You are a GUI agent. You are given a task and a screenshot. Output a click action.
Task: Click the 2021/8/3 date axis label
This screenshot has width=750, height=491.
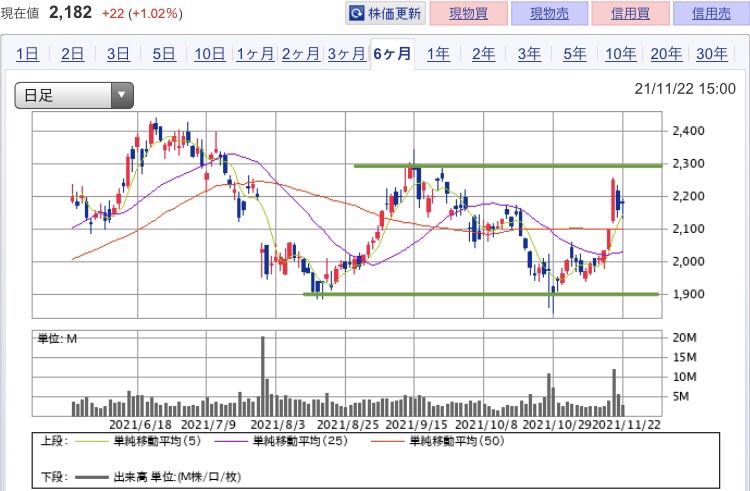coord(278,425)
